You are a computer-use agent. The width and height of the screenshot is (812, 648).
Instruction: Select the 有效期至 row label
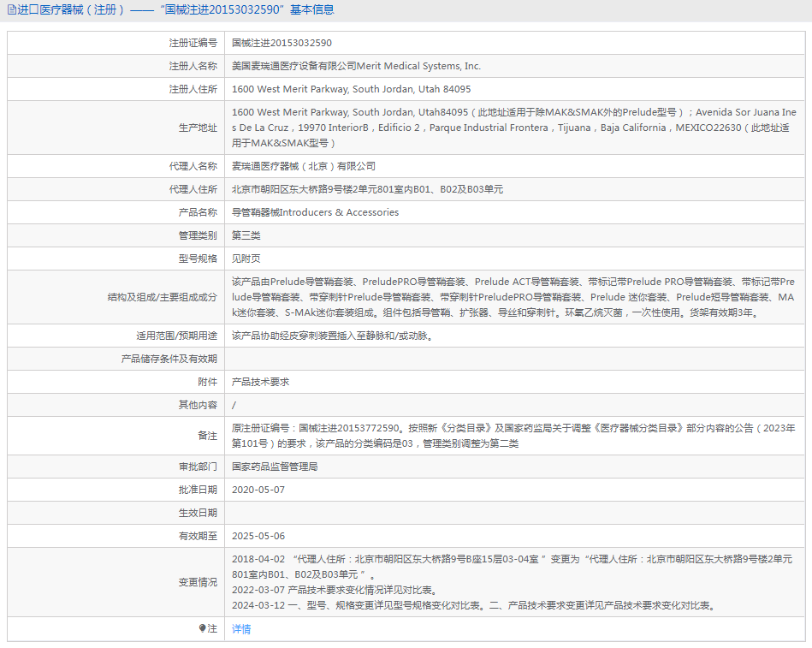(198, 536)
